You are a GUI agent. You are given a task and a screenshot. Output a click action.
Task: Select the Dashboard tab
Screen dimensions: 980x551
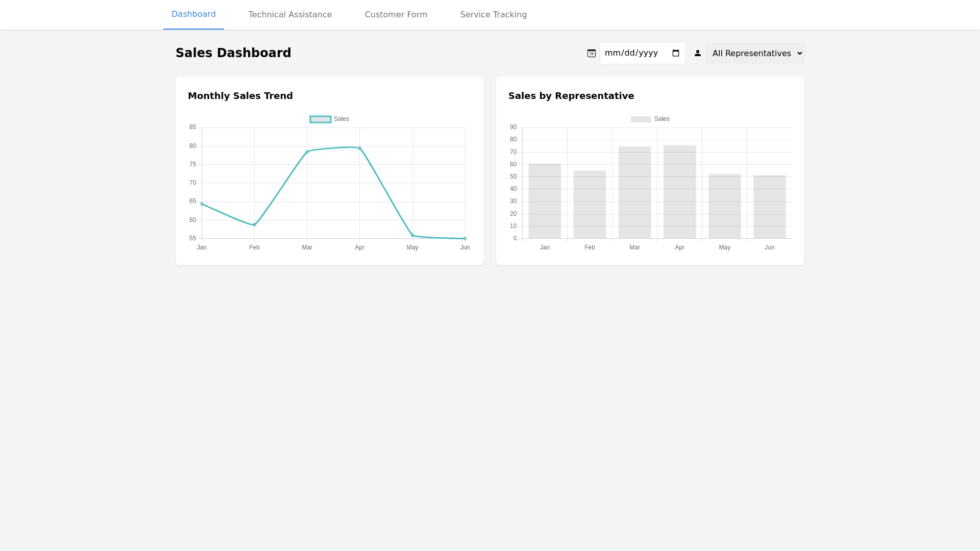pyautogui.click(x=193, y=14)
